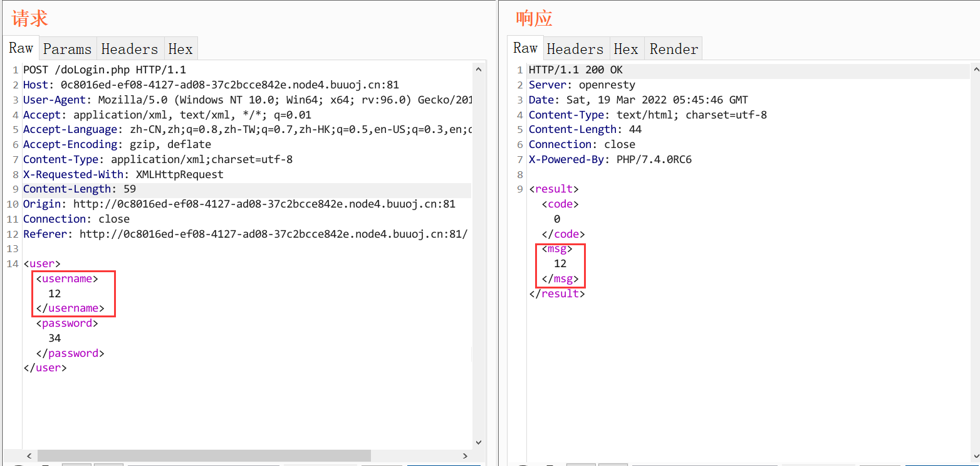Viewport: 980px width, 466px height.
Task: Click response Content-Type text/html line
Action: pyautogui.click(x=648, y=115)
